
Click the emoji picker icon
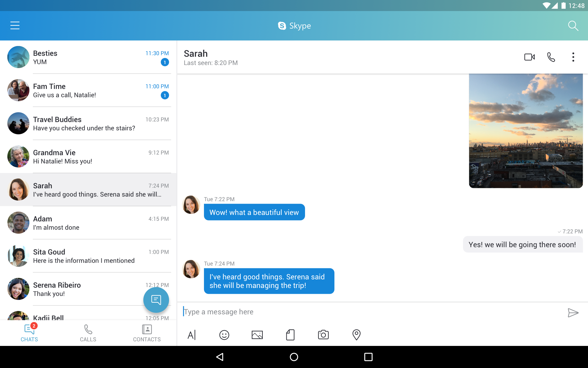pyautogui.click(x=224, y=335)
